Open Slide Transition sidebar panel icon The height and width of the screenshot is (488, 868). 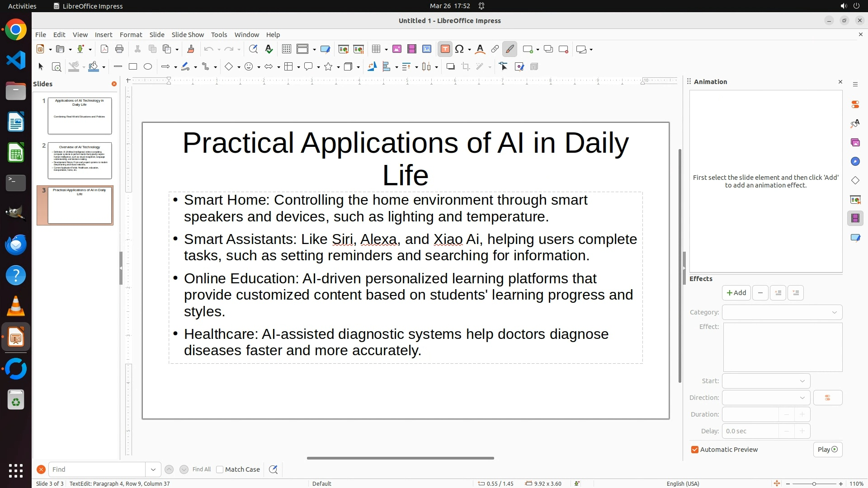(x=855, y=199)
